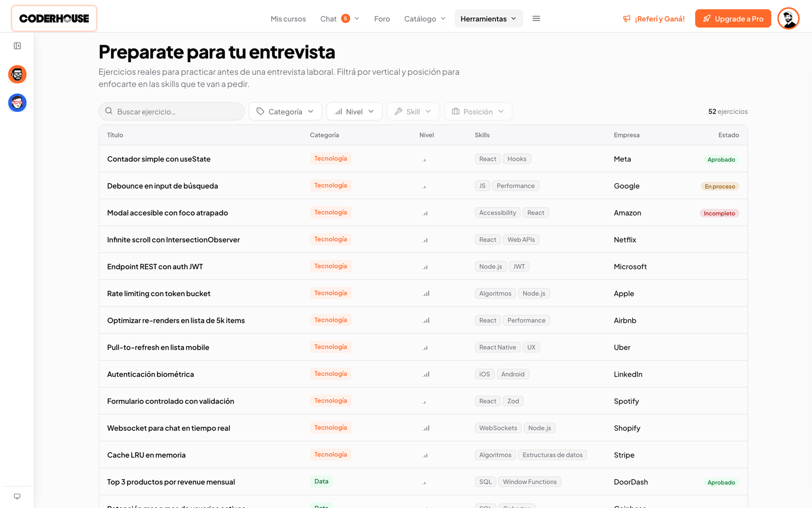Open the Foro page

[x=382, y=19]
